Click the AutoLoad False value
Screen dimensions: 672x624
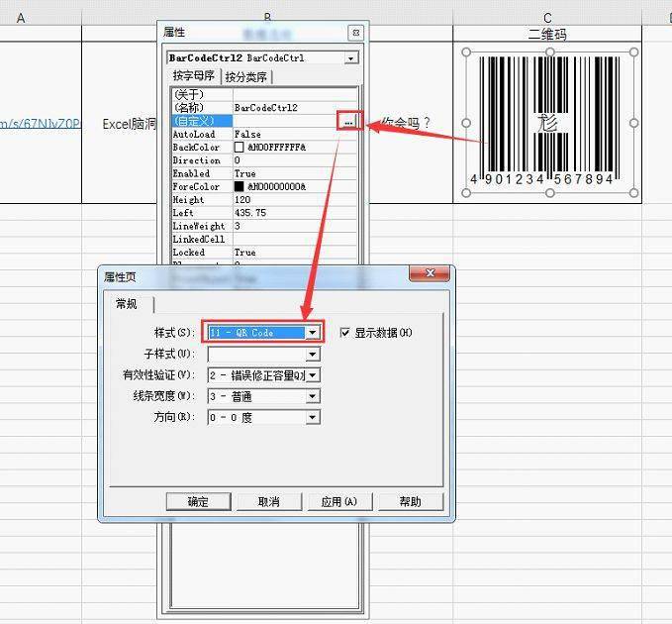247,135
